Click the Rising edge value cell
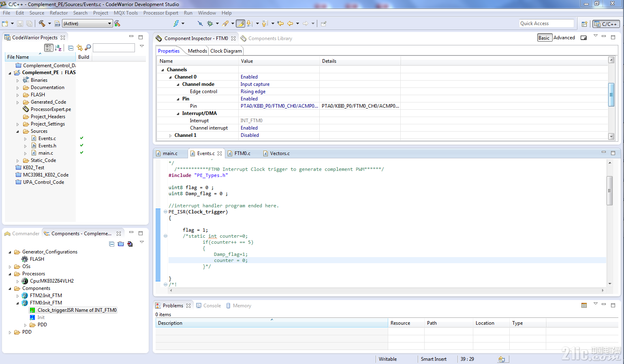Viewport: 624px width, 364px height. (x=279, y=92)
